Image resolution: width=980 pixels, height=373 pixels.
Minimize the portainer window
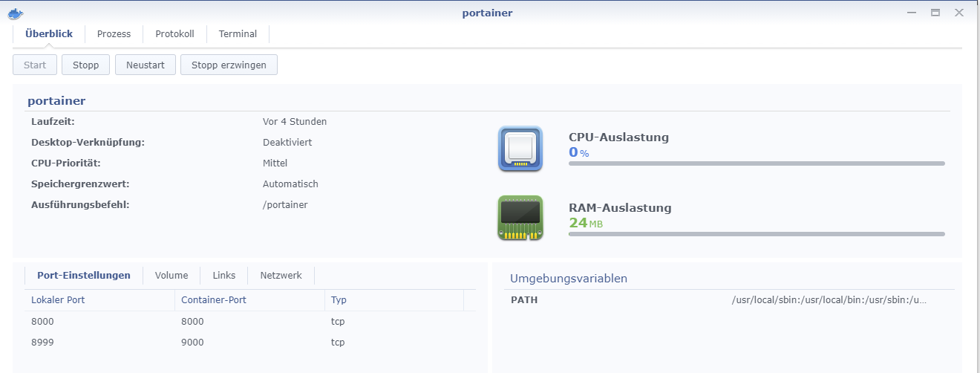pyautogui.click(x=911, y=13)
